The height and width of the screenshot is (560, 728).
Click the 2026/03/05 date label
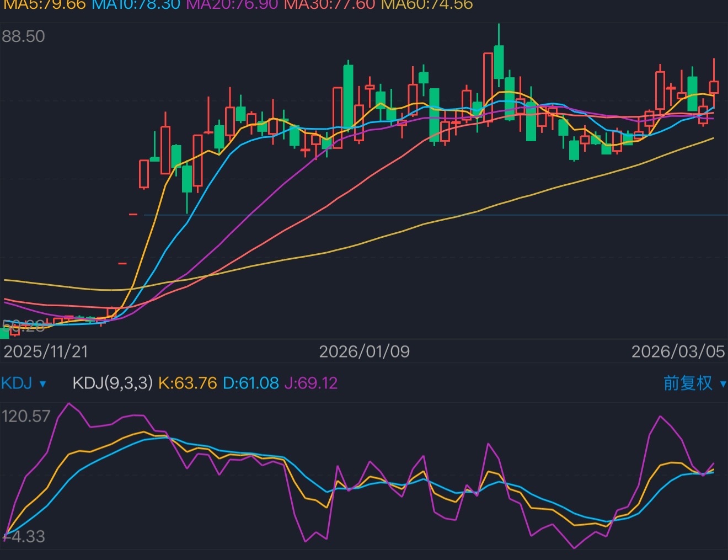click(678, 351)
